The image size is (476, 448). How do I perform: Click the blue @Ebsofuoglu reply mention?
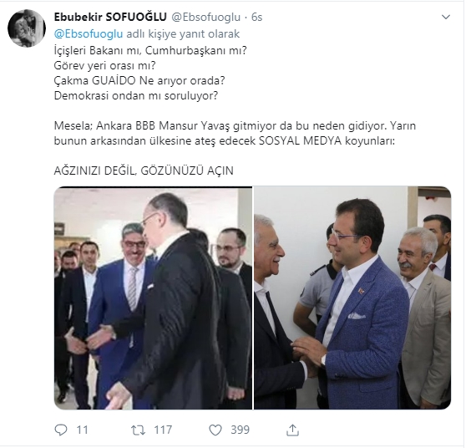click(89, 33)
